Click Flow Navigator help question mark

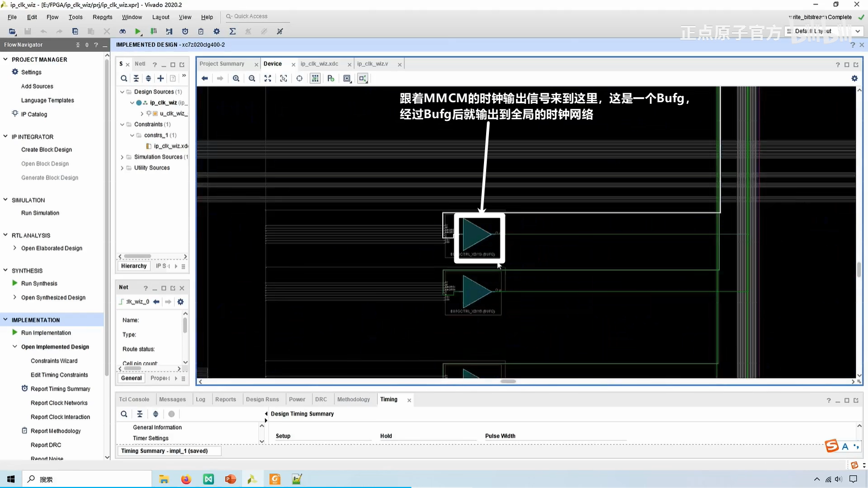[x=96, y=45]
